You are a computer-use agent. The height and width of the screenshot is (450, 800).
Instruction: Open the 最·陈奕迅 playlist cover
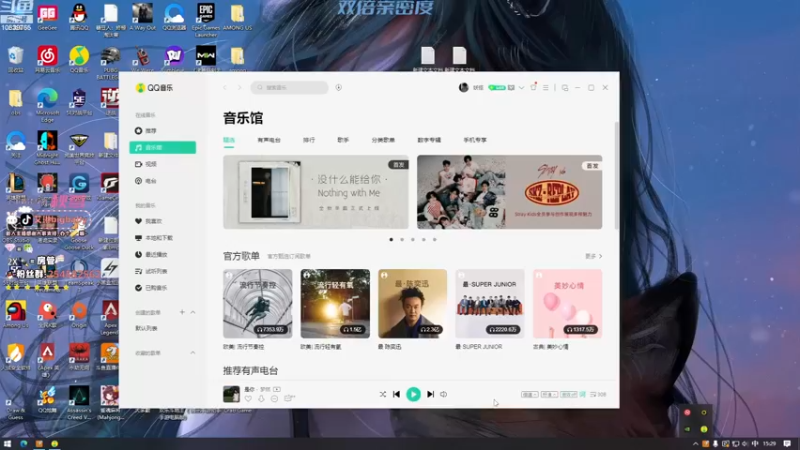point(413,304)
